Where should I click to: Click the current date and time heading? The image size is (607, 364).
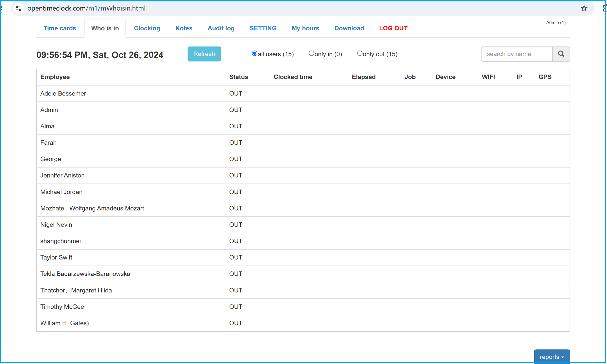(100, 55)
